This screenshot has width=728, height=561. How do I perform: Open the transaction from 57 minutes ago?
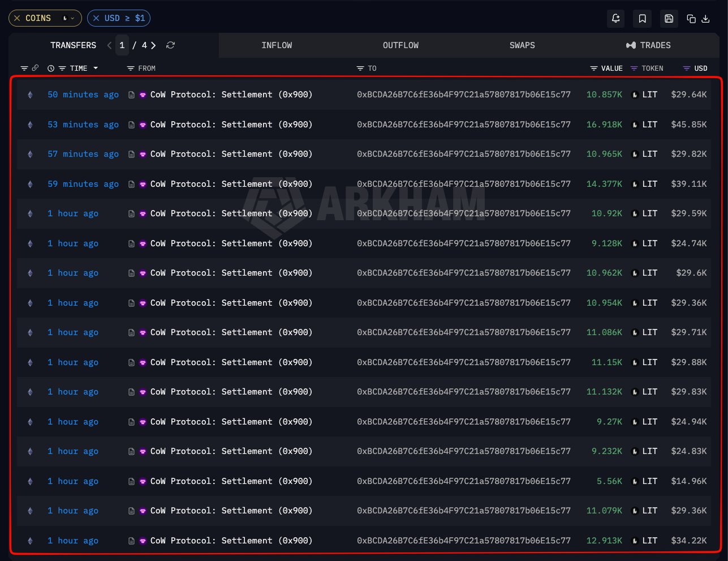click(83, 154)
